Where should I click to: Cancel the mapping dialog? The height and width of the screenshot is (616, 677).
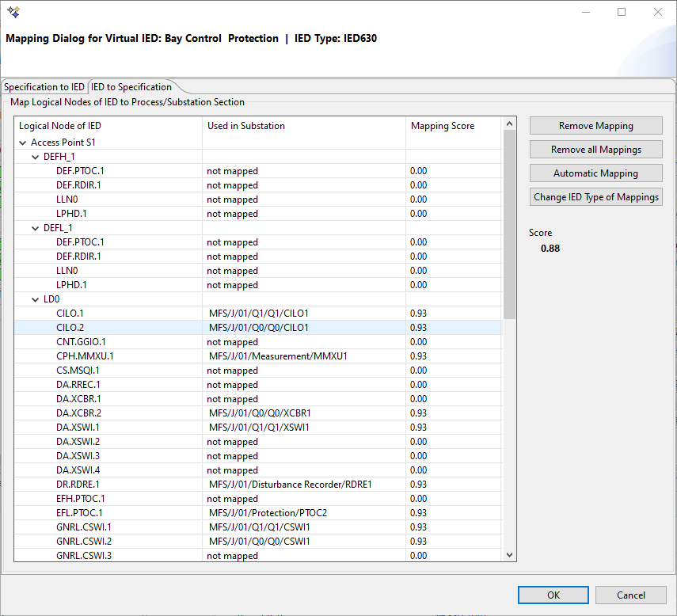pos(631,595)
